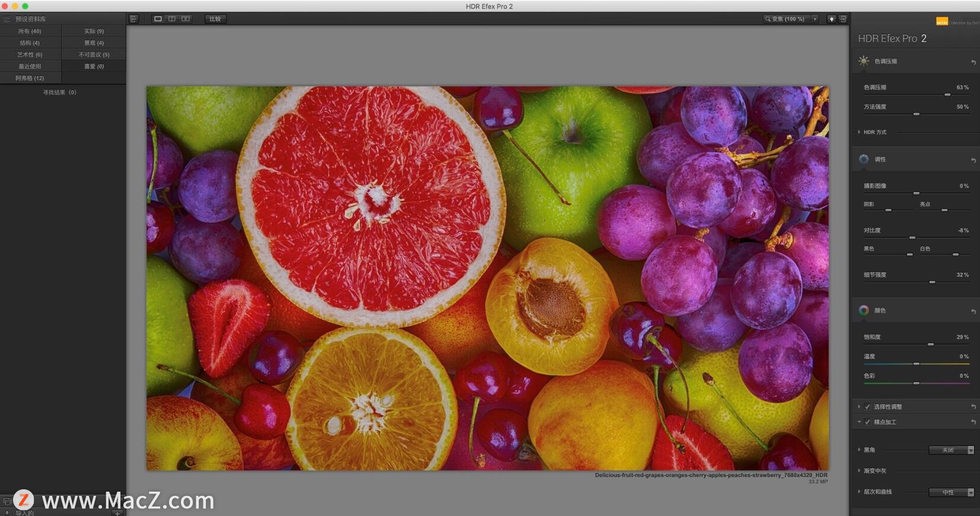Click the 颜色 color wheel icon
Screen dimensions: 980x516
click(x=864, y=310)
